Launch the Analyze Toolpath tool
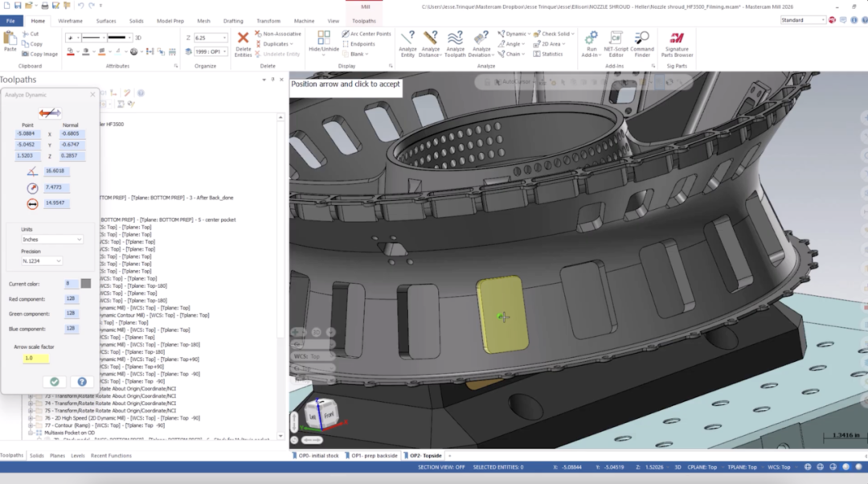This screenshot has height=484, width=868. 455,43
